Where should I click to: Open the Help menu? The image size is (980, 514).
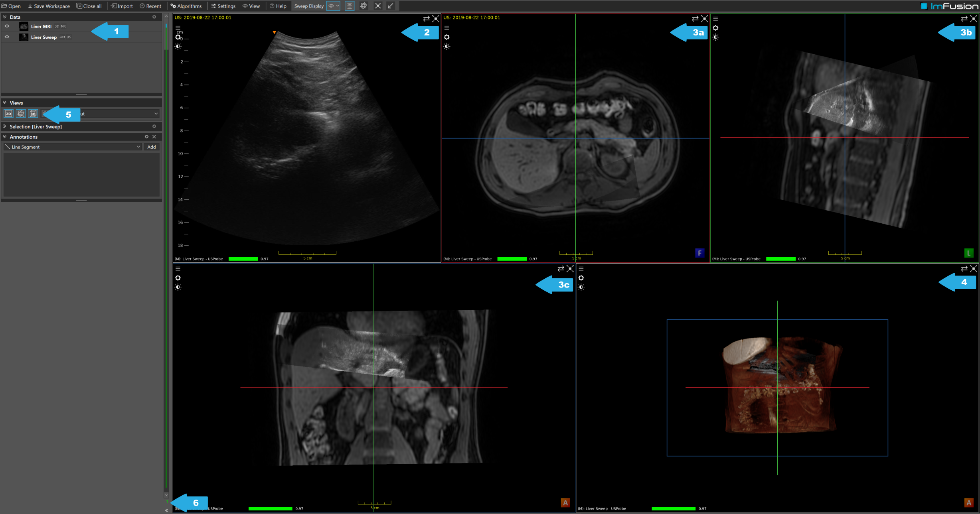278,6
